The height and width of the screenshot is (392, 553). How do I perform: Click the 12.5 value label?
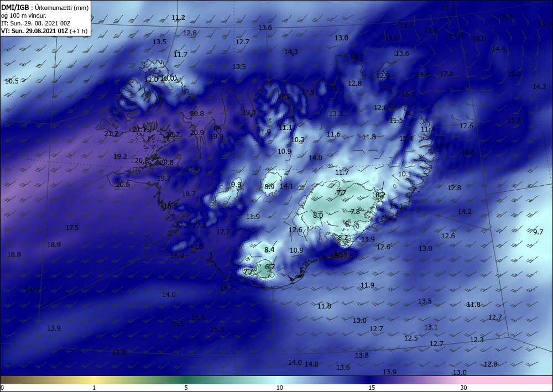411,338
